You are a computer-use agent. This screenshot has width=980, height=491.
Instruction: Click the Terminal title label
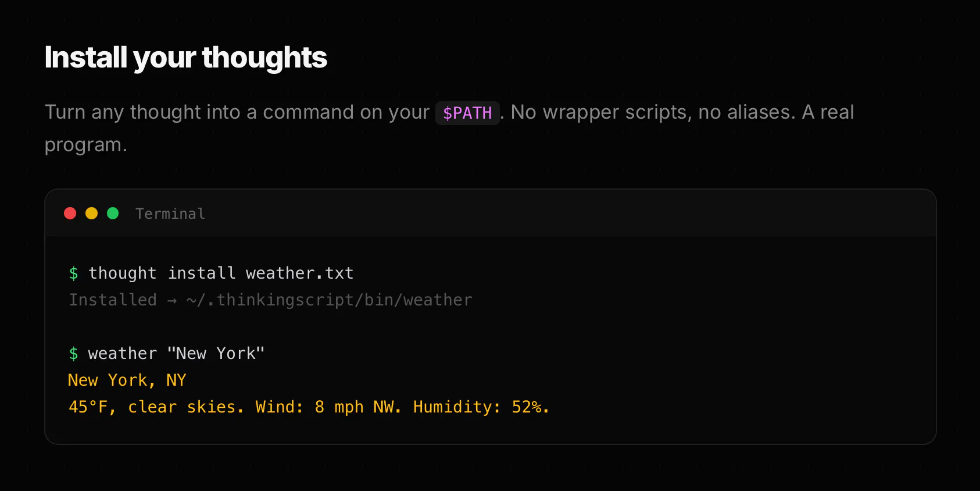click(170, 214)
